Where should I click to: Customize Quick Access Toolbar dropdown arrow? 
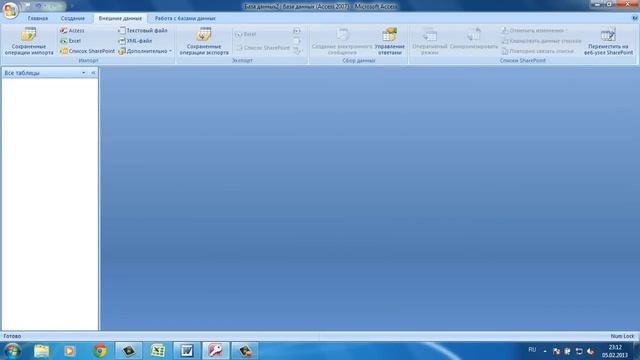click(72, 6)
